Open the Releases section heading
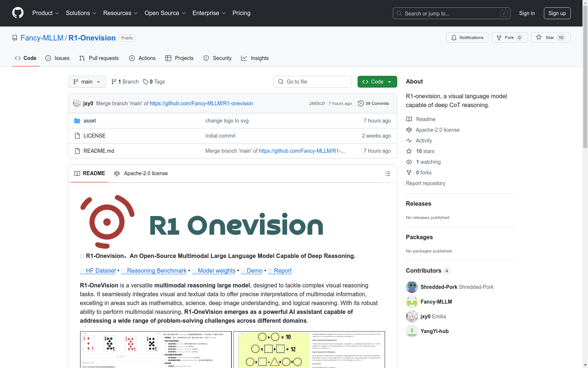The width and height of the screenshot is (588, 368). point(419,204)
